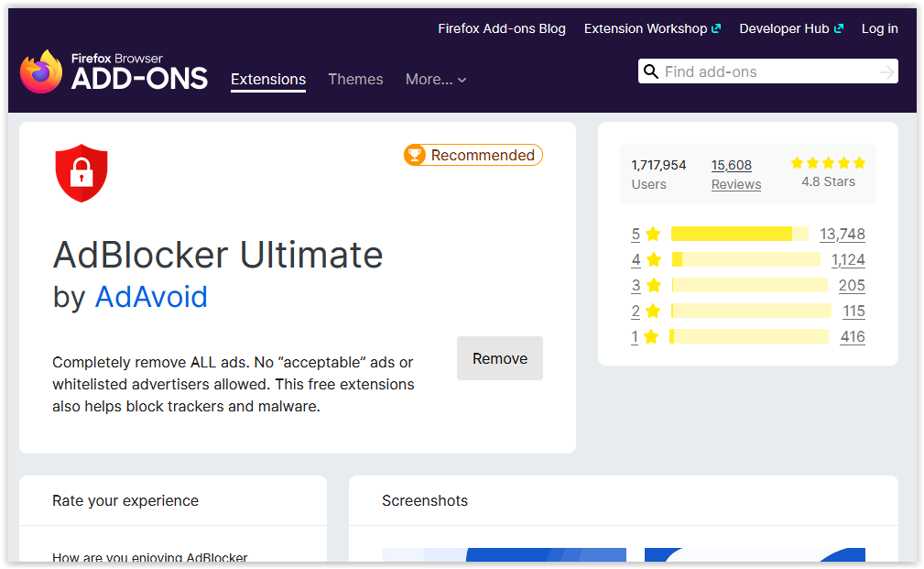
Task: Click the Firefox Browser Add-ons logo
Action: pos(114,71)
